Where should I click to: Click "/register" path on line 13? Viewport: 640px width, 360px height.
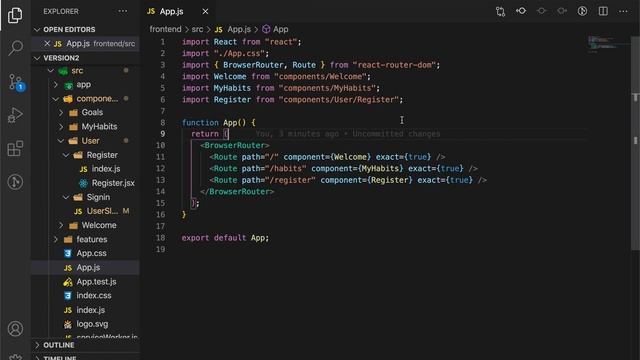[x=290, y=180]
